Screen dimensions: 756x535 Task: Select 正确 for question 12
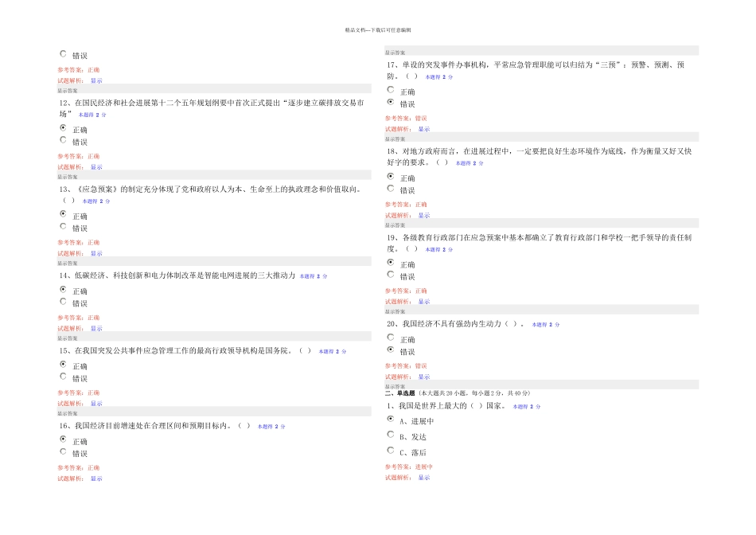pos(63,128)
